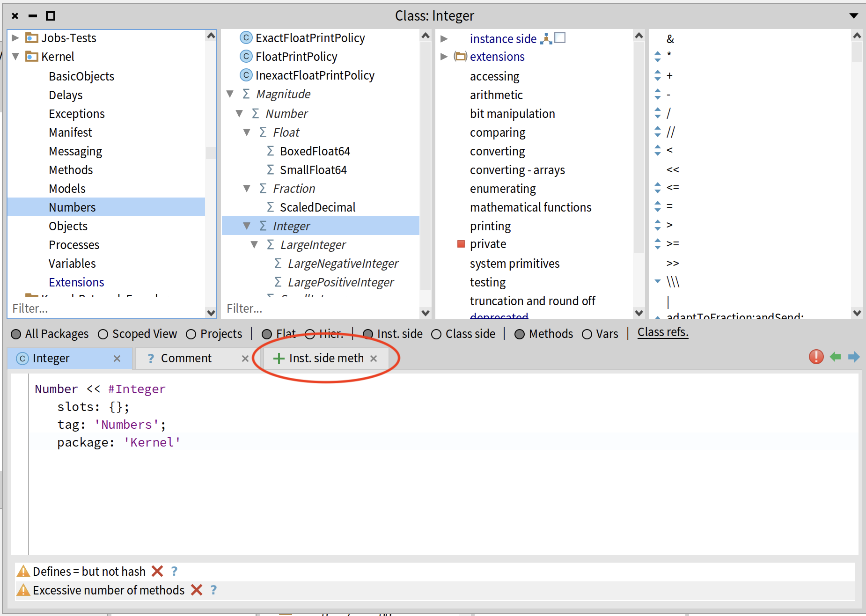Viewport: 866px width, 616px height.
Task: Ban the 'Excessive number of methods' critique
Action: [197, 590]
